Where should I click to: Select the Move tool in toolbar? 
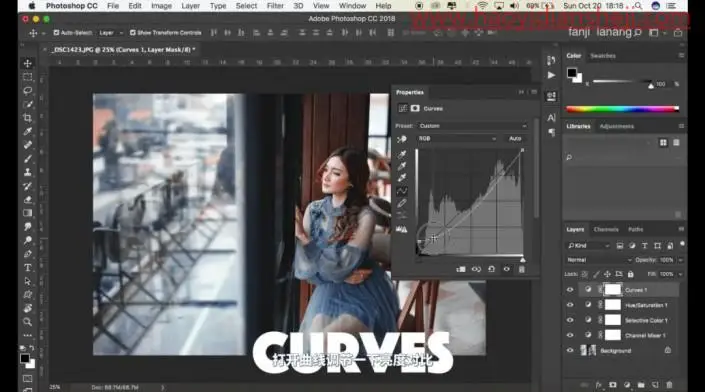point(28,63)
